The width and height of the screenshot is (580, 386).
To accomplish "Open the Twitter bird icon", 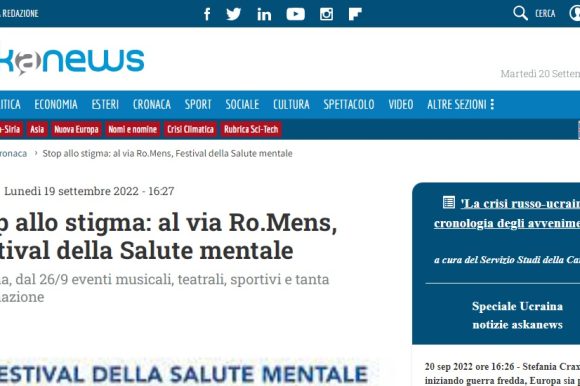I will pyautogui.click(x=233, y=14).
